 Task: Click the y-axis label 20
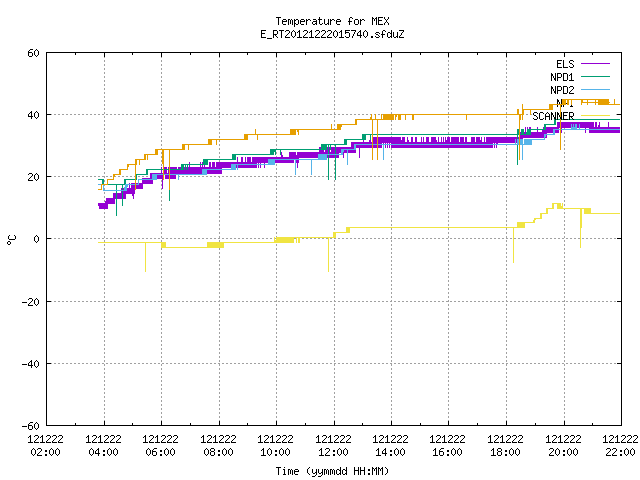[x=33, y=177]
